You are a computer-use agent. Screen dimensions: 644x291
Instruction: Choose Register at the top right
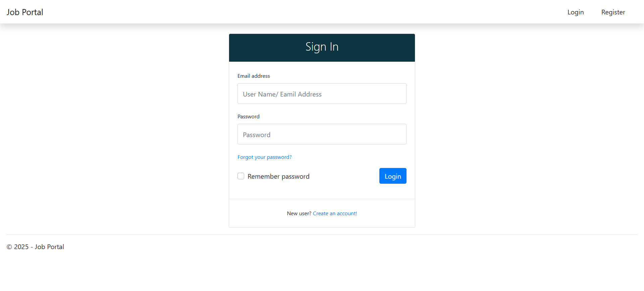tap(613, 12)
